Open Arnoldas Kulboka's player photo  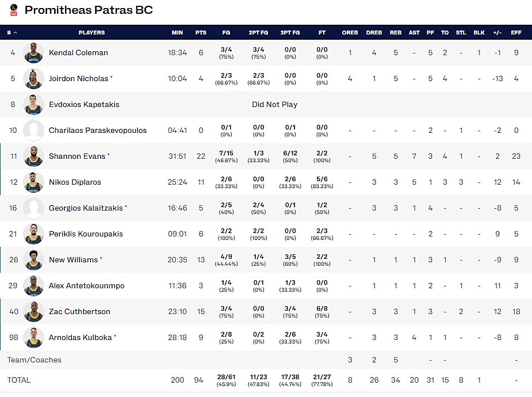(33, 338)
